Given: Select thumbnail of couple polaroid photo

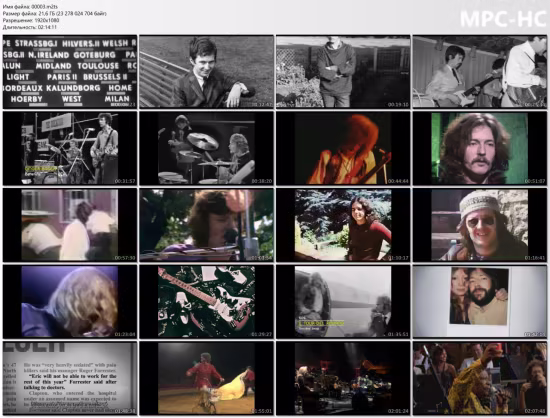Looking at the screenshot, I should [479, 302].
